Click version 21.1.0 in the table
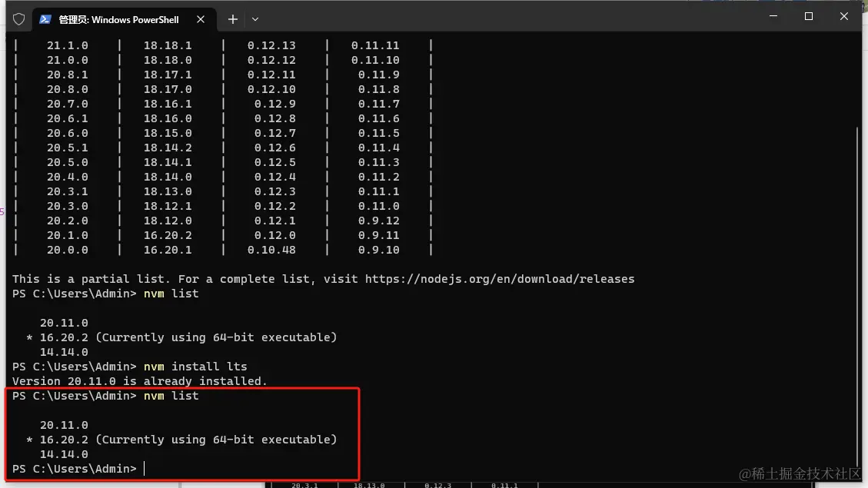This screenshot has width=868, height=488. pos(68,45)
